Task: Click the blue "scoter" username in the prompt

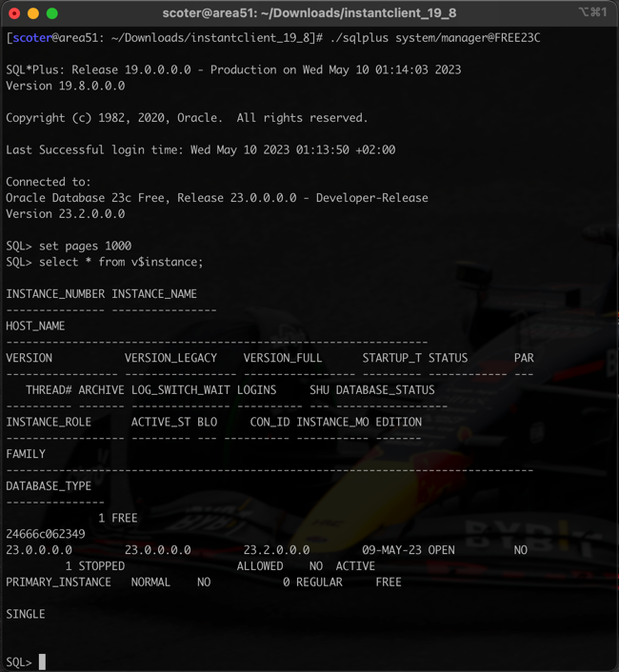Action: tap(32, 38)
